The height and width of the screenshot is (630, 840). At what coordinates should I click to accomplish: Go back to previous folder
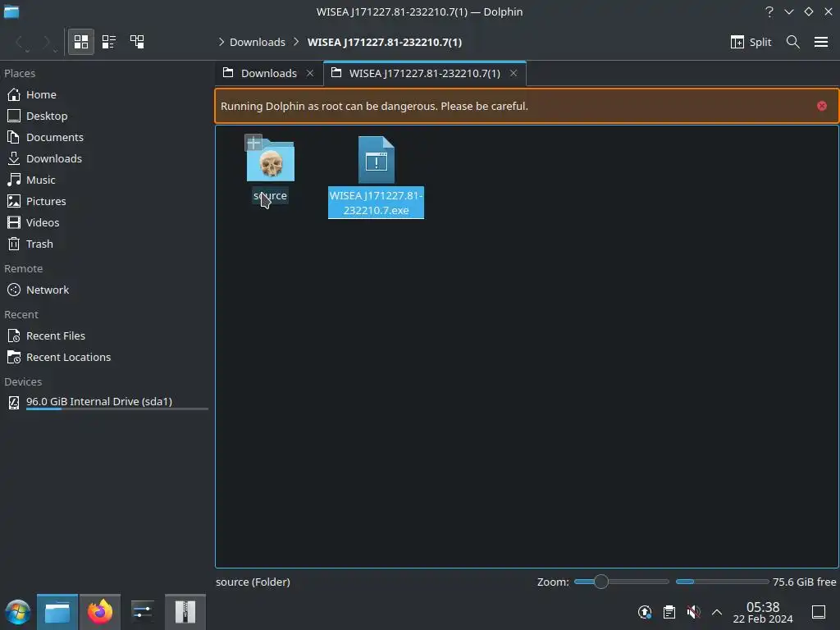(21, 42)
